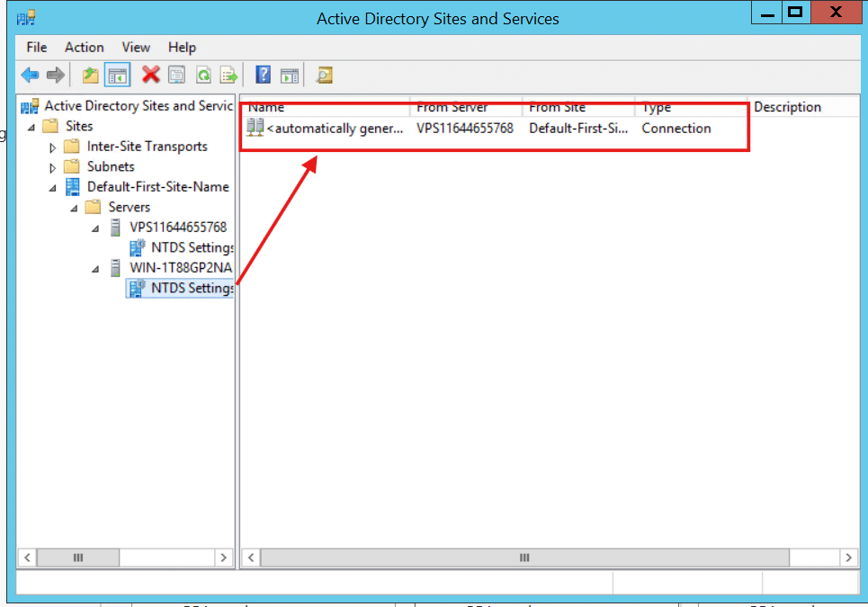
Task: Click the Connection type cell
Action: [x=676, y=129]
